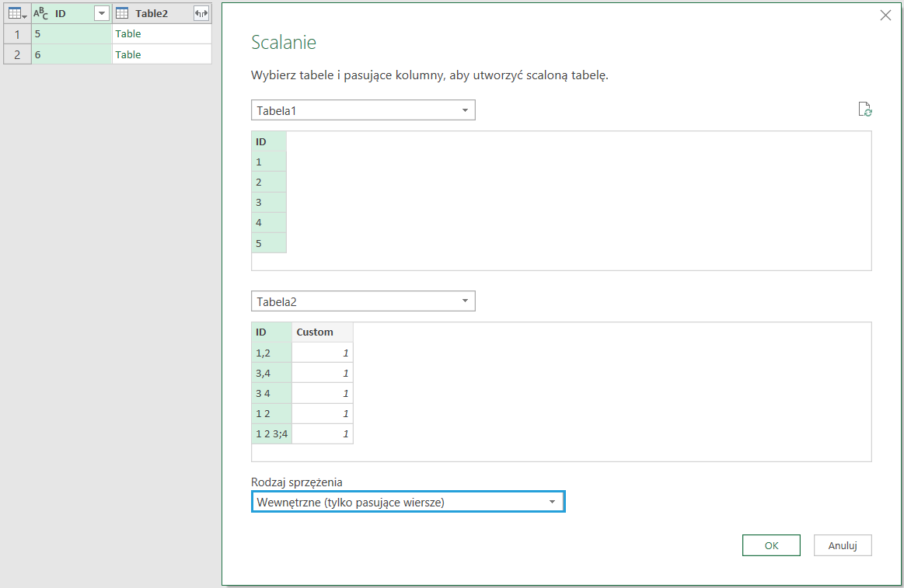
Task: Click the table icon in Table2 header
Action: point(122,13)
